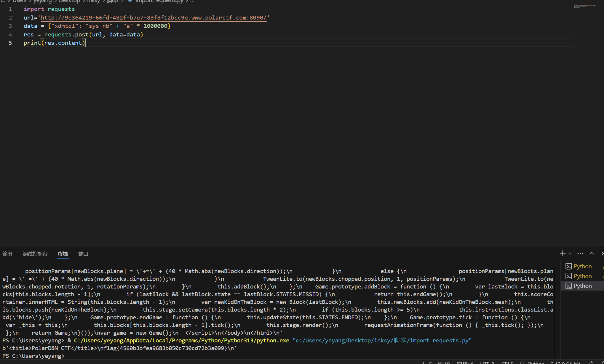Switch to the 输出 panel tab
This screenshot has height=364, width=604.
pyautogui.click(x=7, y=254)
